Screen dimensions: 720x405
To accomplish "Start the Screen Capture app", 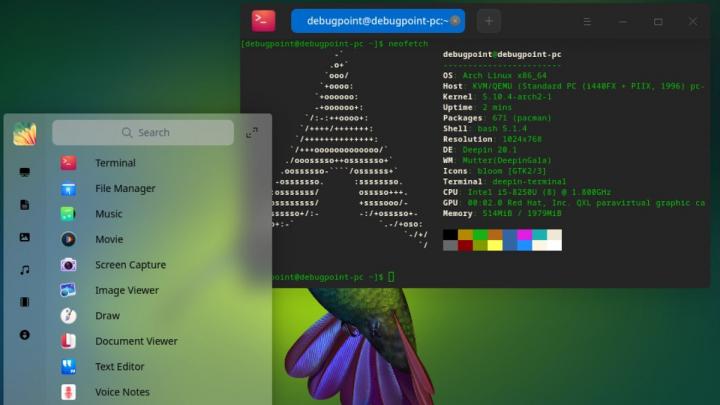I will (x=130, y=265).
